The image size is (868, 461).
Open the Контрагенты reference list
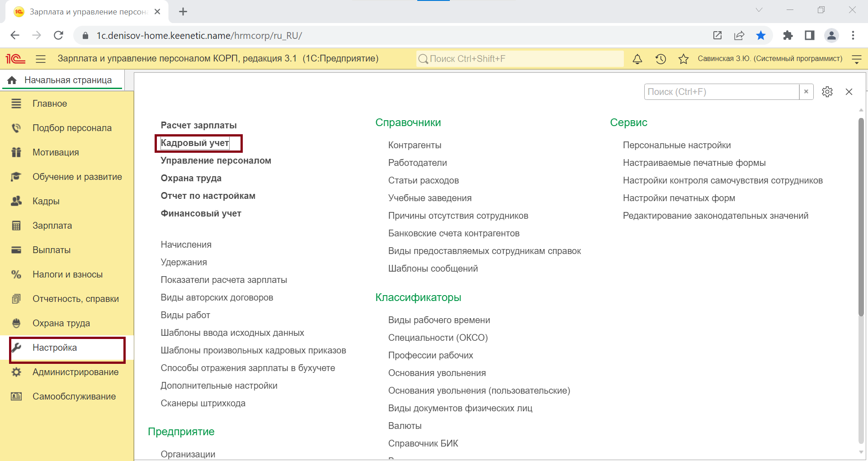click(415, 145)
